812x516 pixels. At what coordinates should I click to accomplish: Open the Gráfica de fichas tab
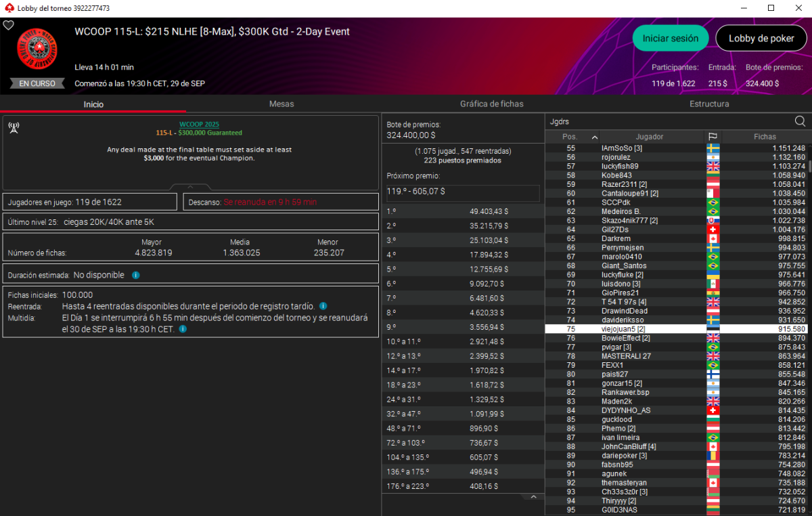[492, 104]
